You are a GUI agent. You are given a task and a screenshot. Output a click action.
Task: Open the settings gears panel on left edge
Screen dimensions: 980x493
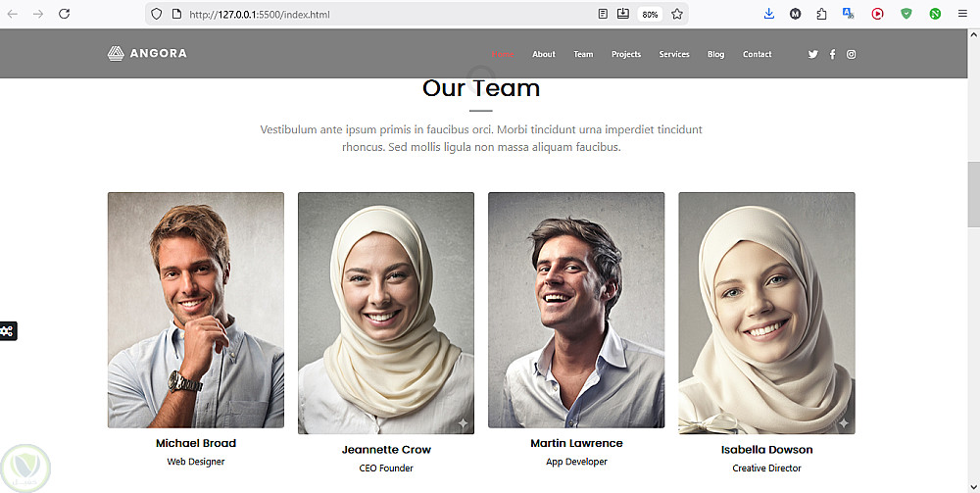coord(8,331)
